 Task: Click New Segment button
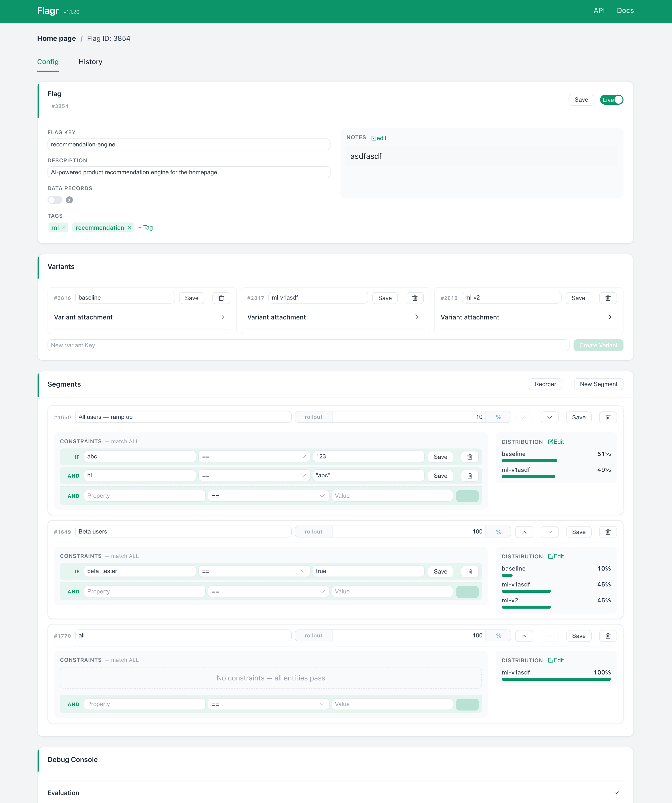pyautogui.click(x=598, y=384)
